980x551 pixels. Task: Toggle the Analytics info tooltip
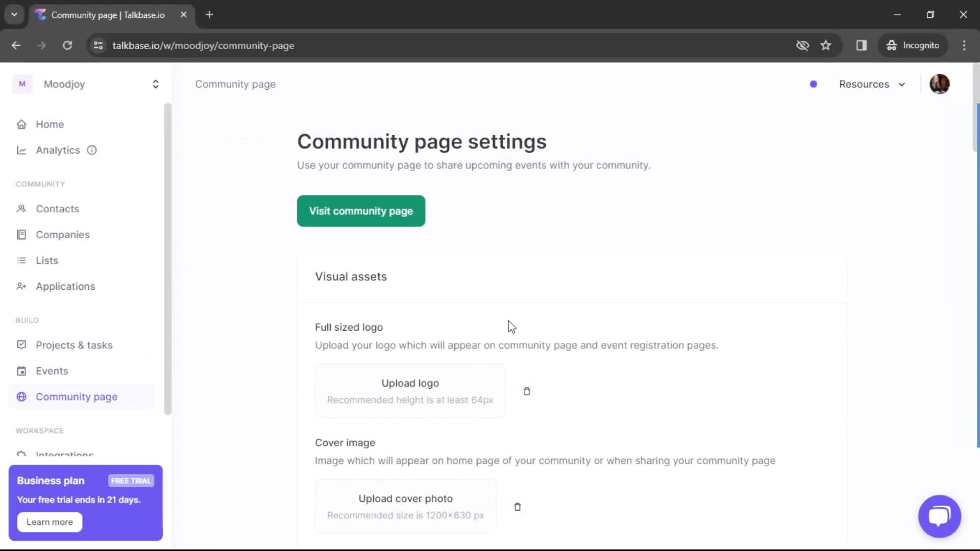(91, 149)
